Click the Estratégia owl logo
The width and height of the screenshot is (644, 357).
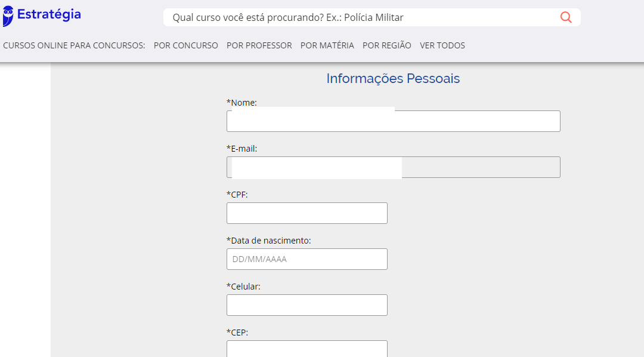pyautogui.click(x=8, y=16)
